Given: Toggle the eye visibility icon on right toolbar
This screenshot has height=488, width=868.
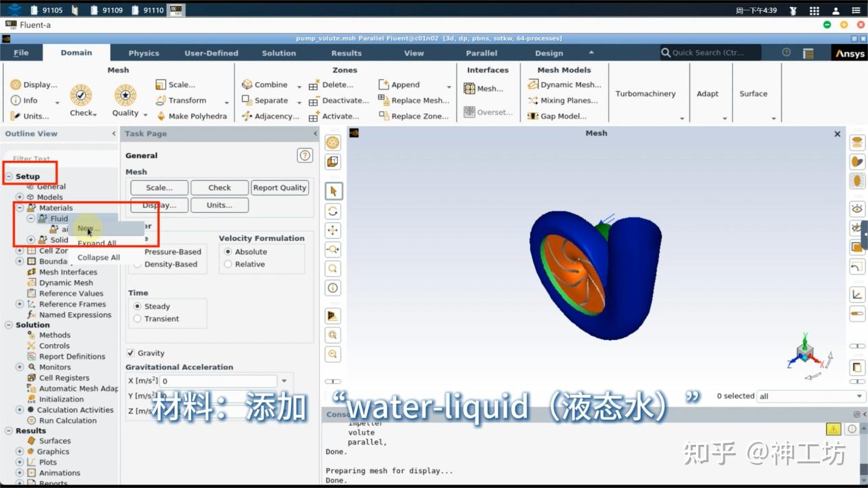Looking at the screenshot, I should pos(857,208).
